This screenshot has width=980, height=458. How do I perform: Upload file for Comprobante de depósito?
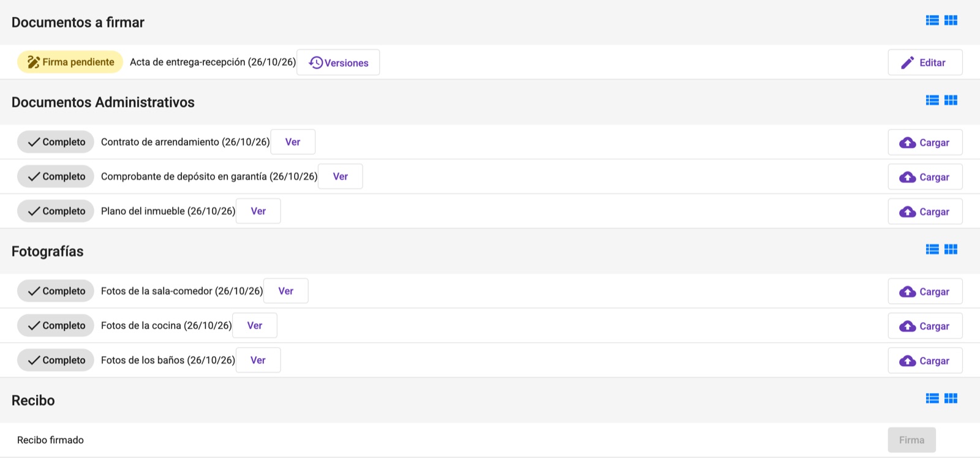coord(925,177)
